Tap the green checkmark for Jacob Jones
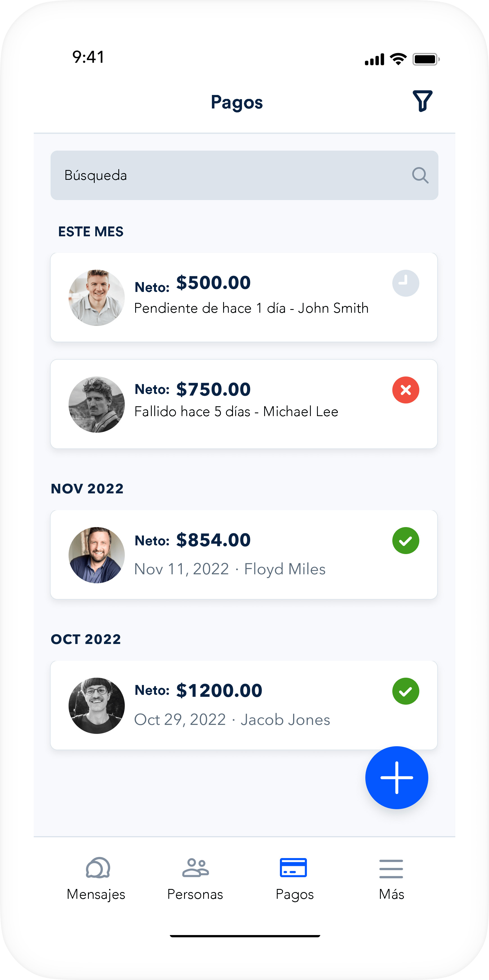 click(405, 691)
